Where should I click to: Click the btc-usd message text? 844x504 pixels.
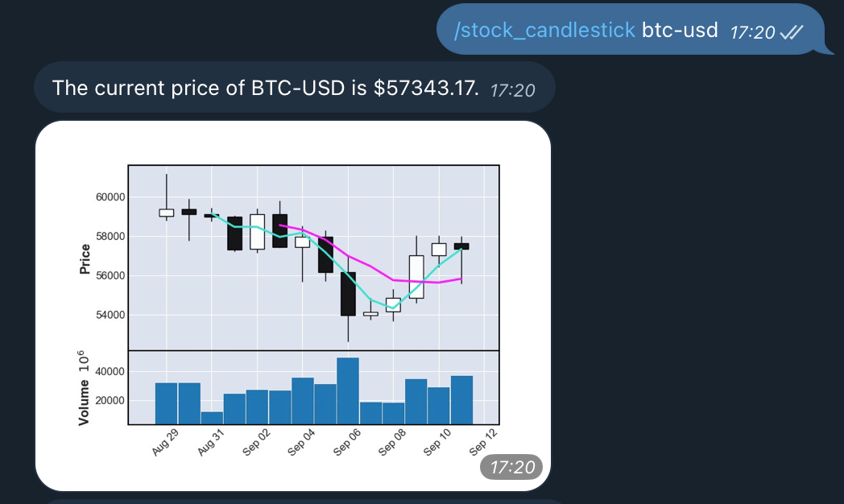[681, 30]
